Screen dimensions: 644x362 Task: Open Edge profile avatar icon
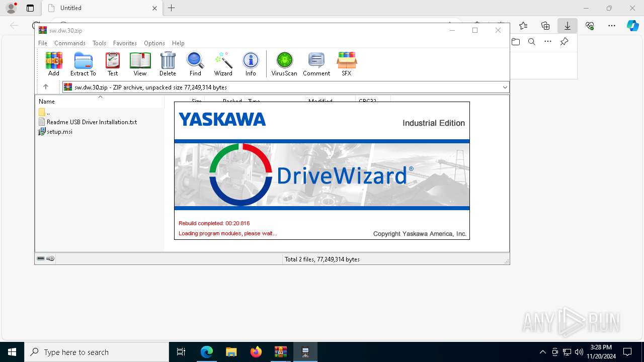[x=11, y=8]
